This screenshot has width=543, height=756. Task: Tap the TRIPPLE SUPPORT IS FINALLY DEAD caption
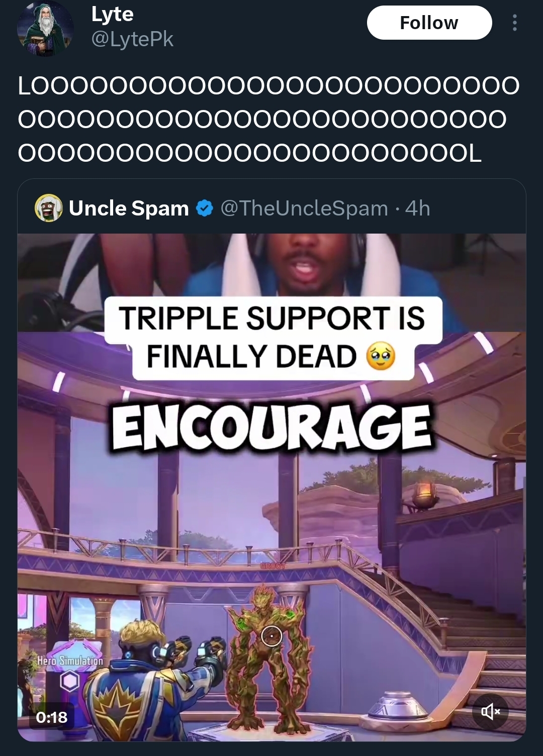coord(273,338)
